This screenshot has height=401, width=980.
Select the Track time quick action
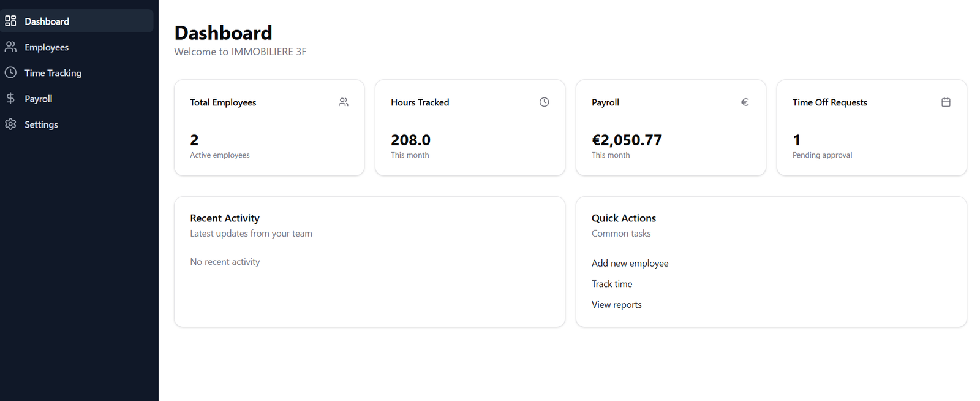point(611,284)
